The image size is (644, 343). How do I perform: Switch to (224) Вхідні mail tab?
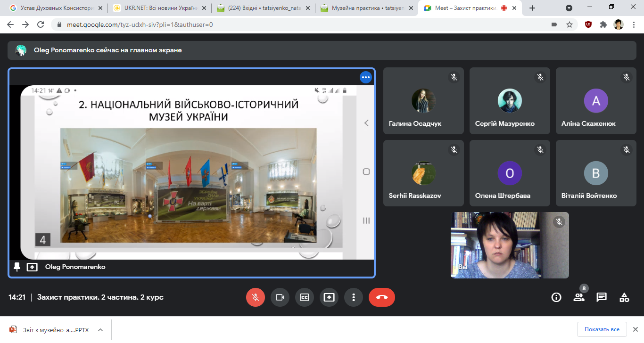click(263, 8)
